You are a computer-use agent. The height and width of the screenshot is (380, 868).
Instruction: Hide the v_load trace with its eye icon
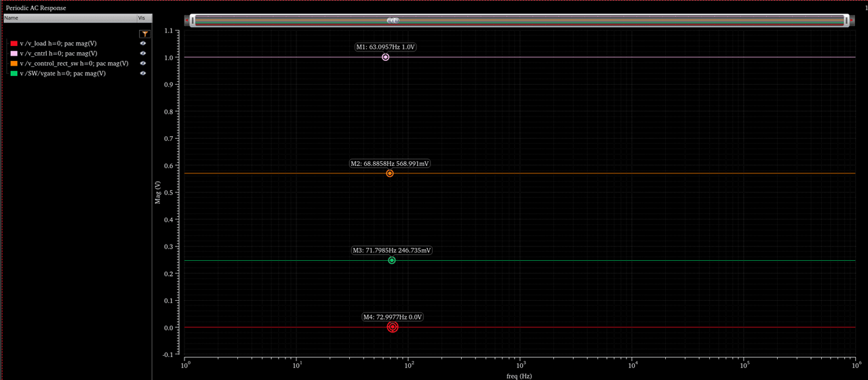(143, 43)
